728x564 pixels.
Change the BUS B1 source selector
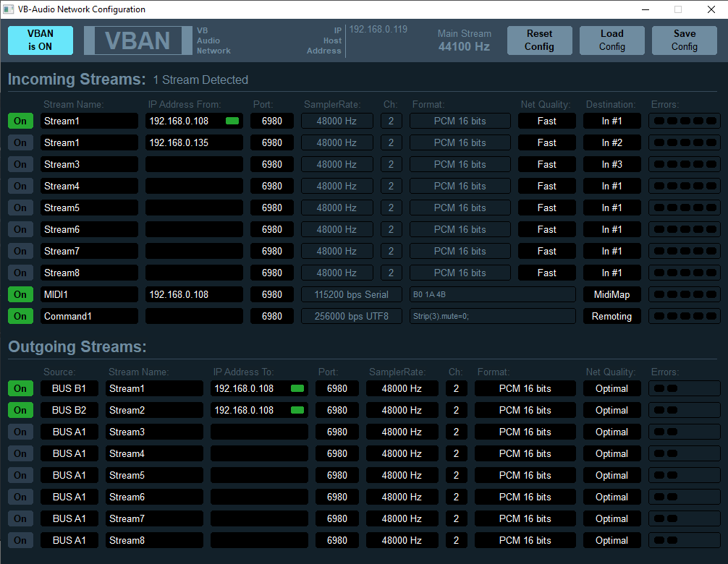tap(69, 389)
